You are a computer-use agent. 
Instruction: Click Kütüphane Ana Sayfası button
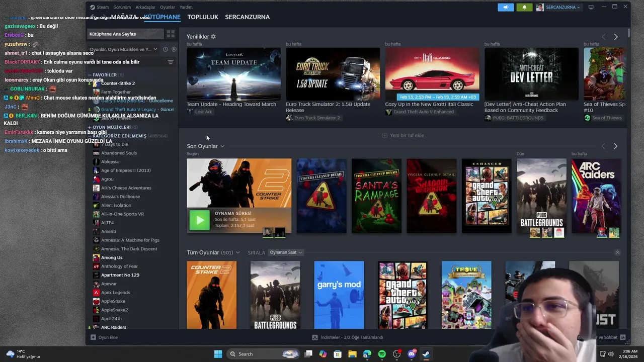[126, 34]
